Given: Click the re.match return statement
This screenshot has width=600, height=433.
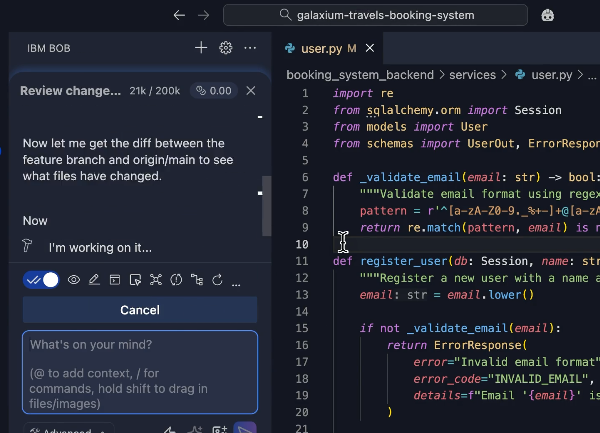Looking at the screenshot, I should pyautogui.click(x=480, y=228).
